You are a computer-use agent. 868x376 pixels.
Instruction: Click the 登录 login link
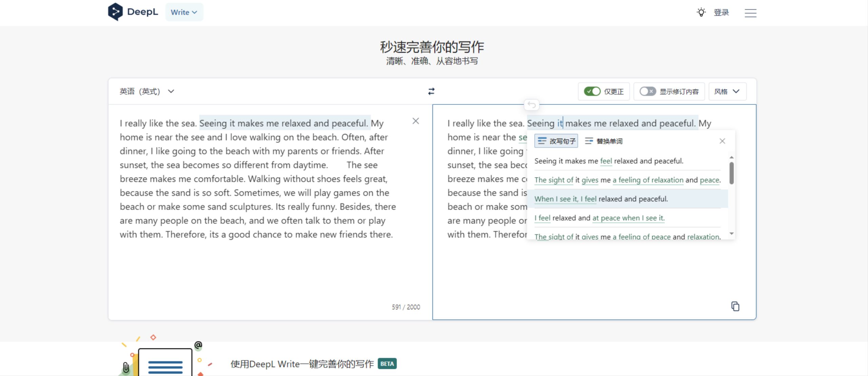[x=721, y=13]
